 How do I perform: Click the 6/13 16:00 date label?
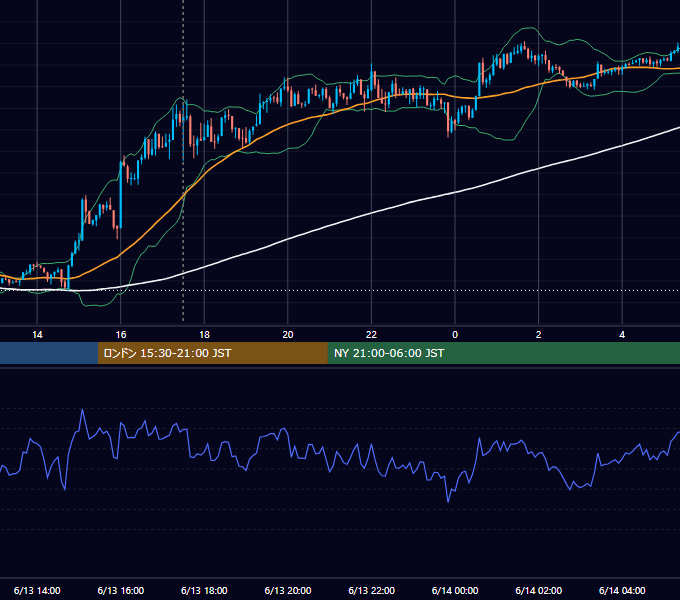(121, 590)
